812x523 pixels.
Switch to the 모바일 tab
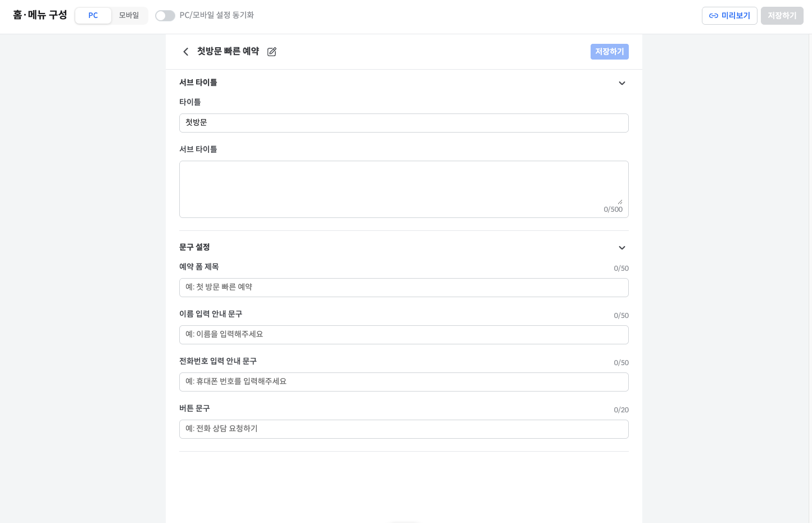129,16
